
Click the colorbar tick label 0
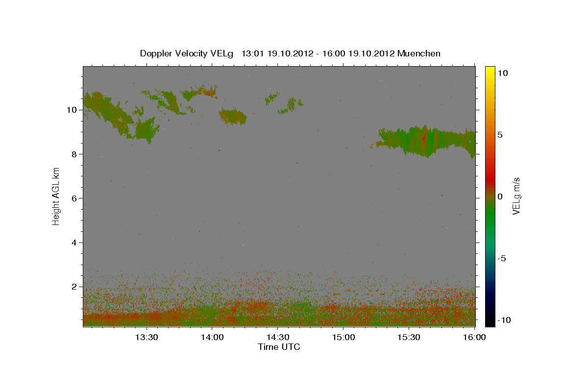point(500,196)
